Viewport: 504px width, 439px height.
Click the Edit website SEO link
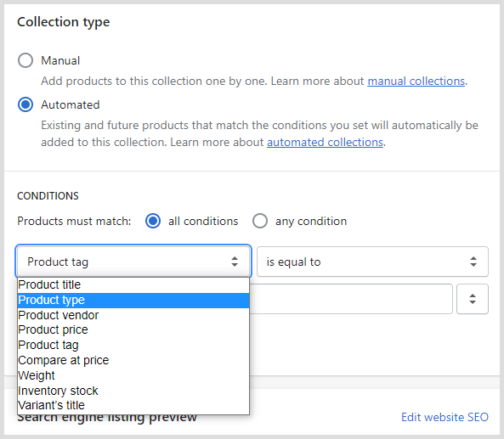click(445, 417)
